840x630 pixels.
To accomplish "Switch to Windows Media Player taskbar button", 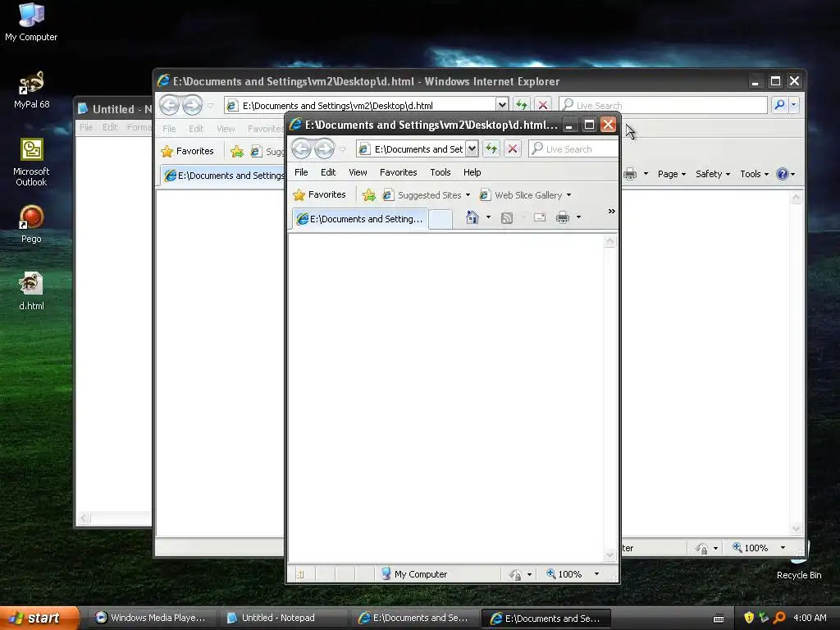I will coord(151,619).
